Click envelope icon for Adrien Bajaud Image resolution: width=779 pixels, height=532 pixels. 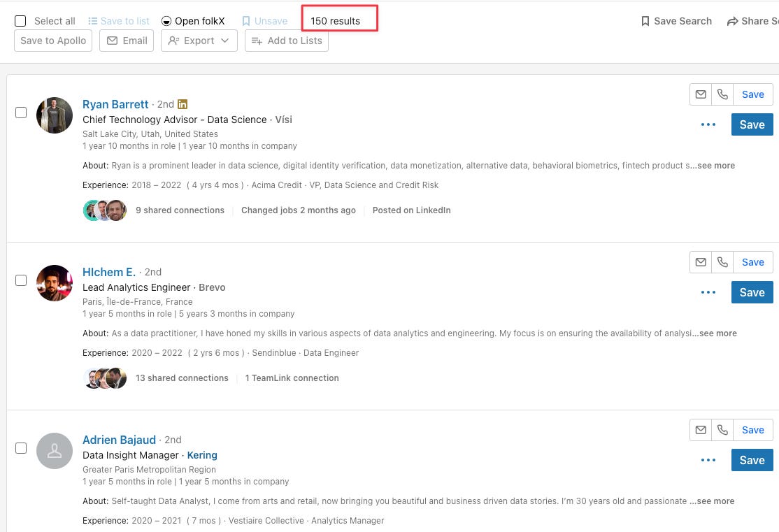coord(701,430)
